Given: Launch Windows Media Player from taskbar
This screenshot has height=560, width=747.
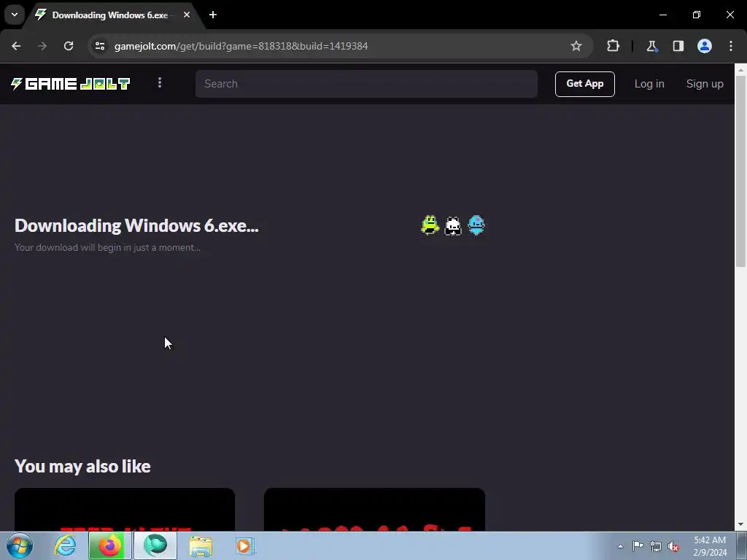Looking at the screenshot, I should (x=245, y=546).
